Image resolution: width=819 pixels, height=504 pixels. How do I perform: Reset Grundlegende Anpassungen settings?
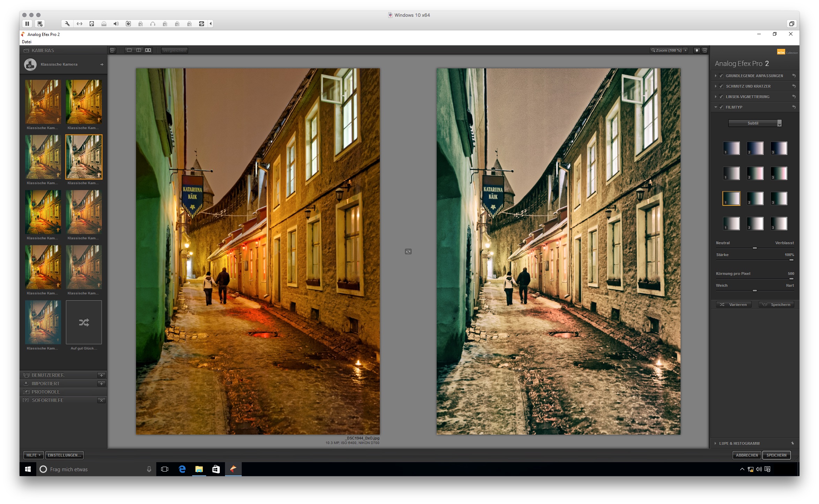pyautogui.click(x=794, y=76)
